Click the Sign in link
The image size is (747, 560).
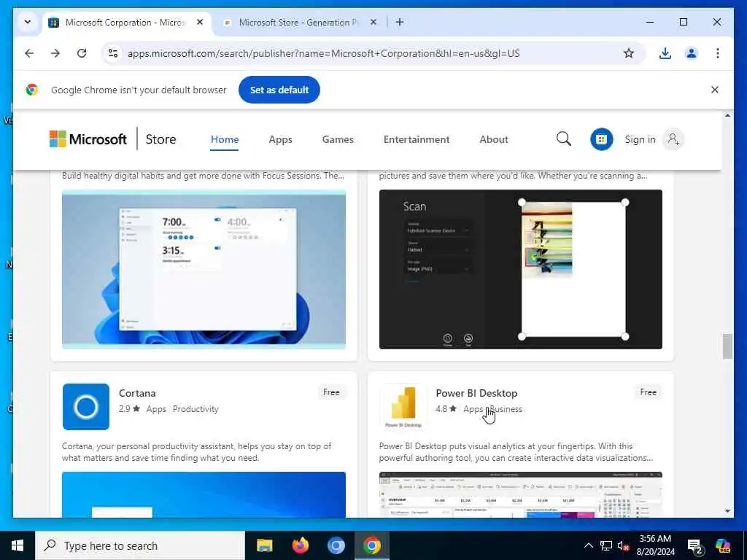640,139
